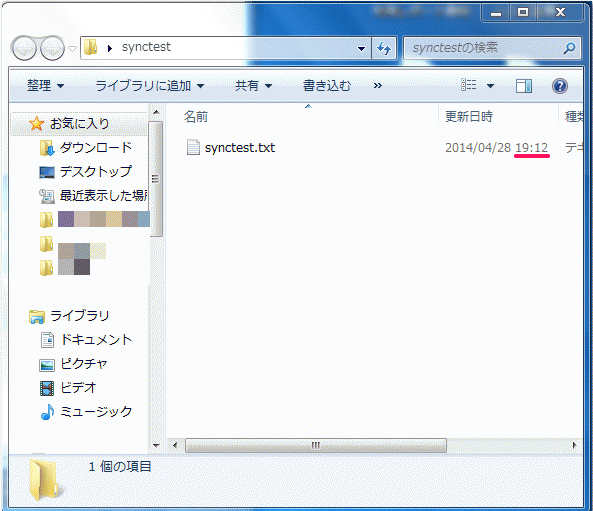Viewport: 593px width, 511px height.
Task: Click the 書き込む button
Action: coord(327,86)
